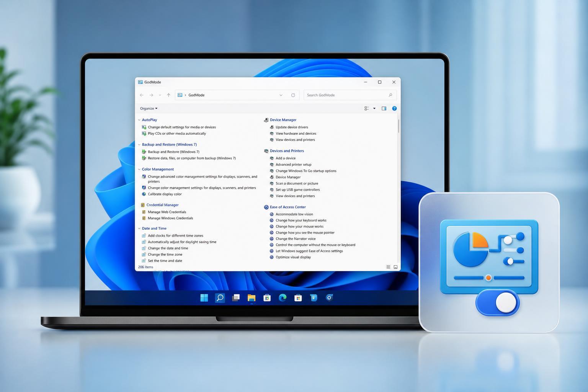This screenshot has width=588, height=392.
Task: Select Advanced printer setup
Action: [294, 165]
